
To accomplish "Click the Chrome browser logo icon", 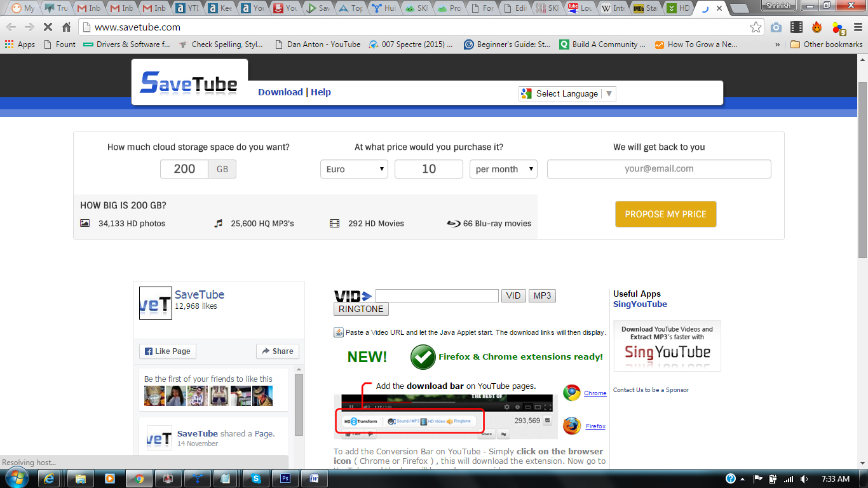I will pos(572,393).
